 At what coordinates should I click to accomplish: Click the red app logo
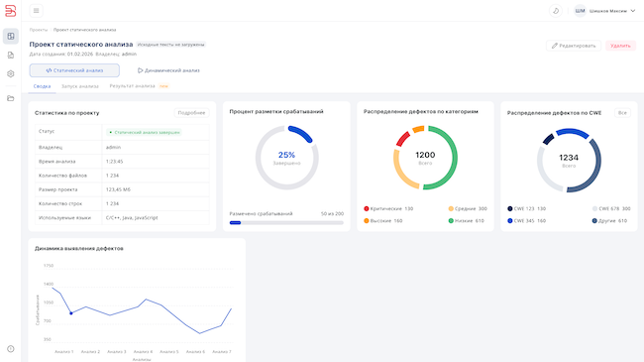click(x=10, y=11)
